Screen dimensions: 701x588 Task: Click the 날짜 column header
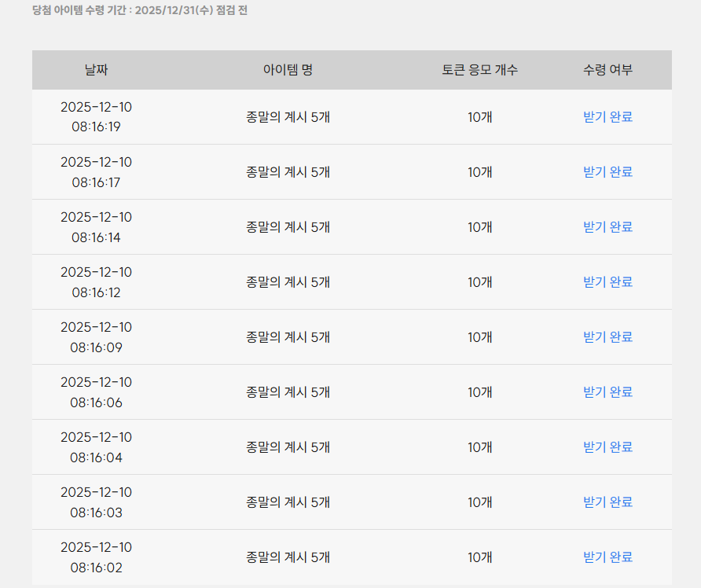[96, 70]
